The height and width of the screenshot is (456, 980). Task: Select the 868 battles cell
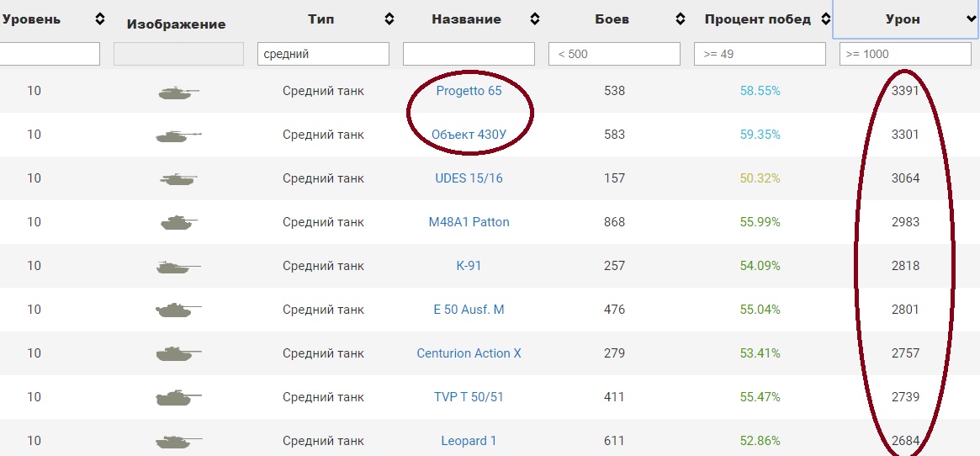click(614, 222)
